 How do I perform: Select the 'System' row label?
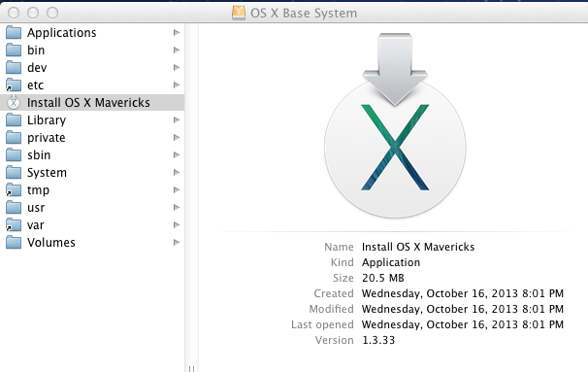point(47,173)
